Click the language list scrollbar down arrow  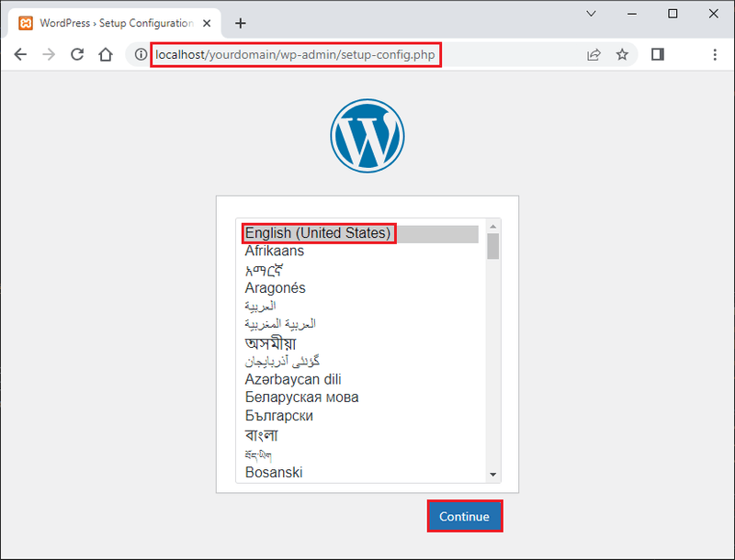(x=492, y=475)
